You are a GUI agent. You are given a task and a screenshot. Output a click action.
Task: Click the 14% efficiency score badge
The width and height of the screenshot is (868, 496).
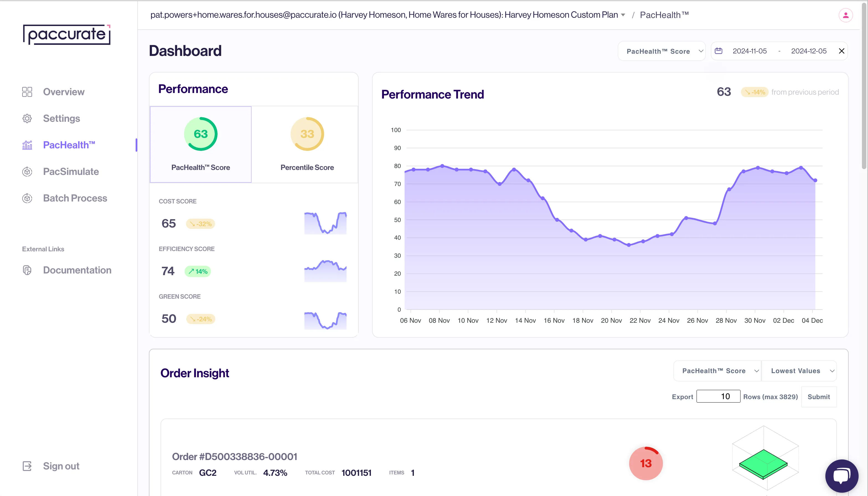click(198, 272)
